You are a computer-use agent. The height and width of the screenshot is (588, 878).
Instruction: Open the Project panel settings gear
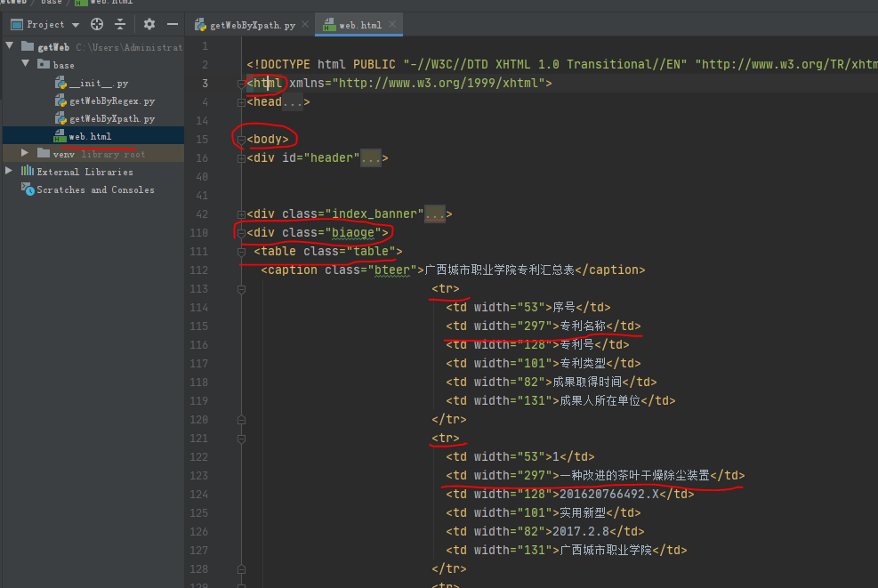tap(149, 24)
